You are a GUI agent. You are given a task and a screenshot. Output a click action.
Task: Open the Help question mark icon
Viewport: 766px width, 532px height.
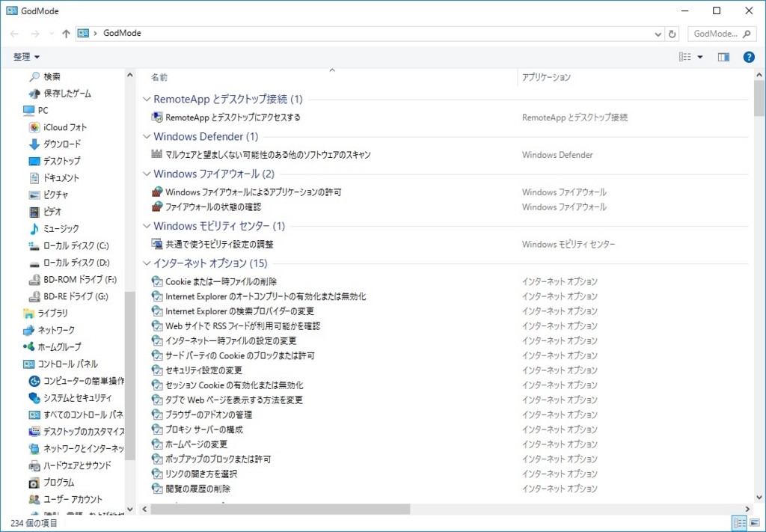(x=748, y=57)
